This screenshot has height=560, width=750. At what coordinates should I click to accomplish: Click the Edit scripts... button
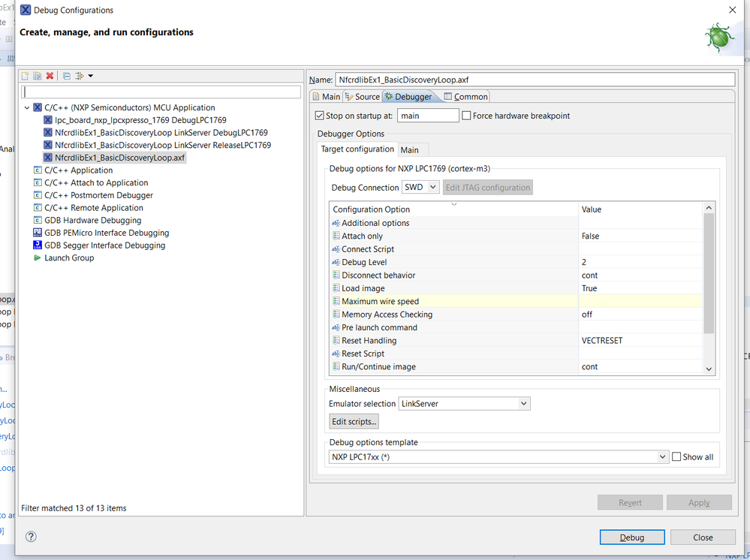(354, 422)
